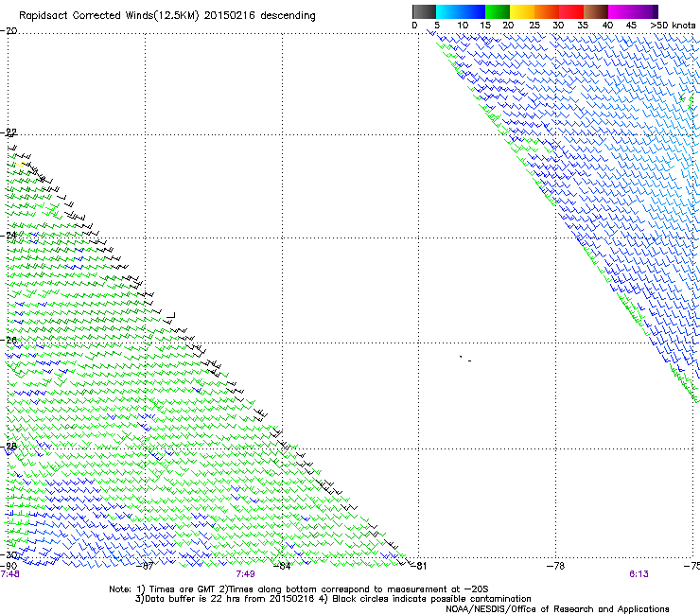Click the '-30' latitude axis label
Screen dimensions: 700x615
click(x=9, y=554)
